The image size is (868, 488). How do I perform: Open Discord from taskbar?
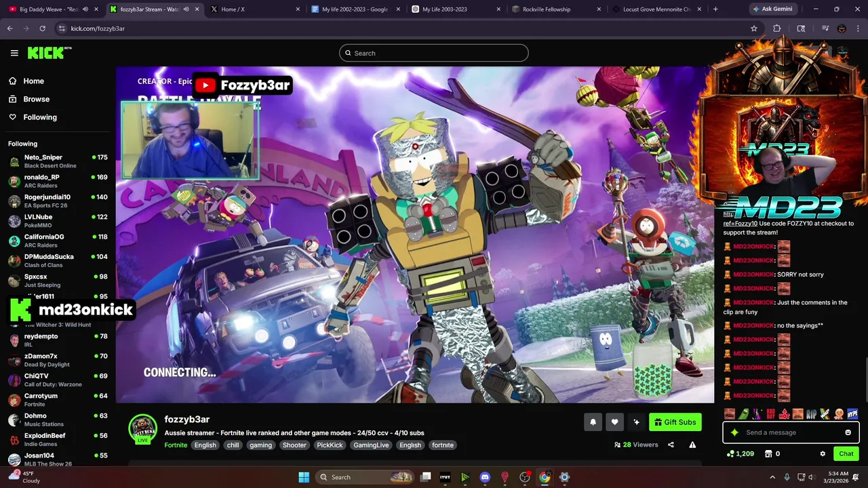click(x=485, y=477)
